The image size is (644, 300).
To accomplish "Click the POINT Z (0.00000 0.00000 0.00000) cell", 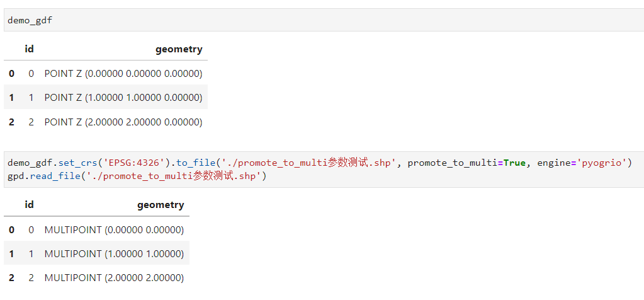I will pyautogui.click(x=123, y=74).
